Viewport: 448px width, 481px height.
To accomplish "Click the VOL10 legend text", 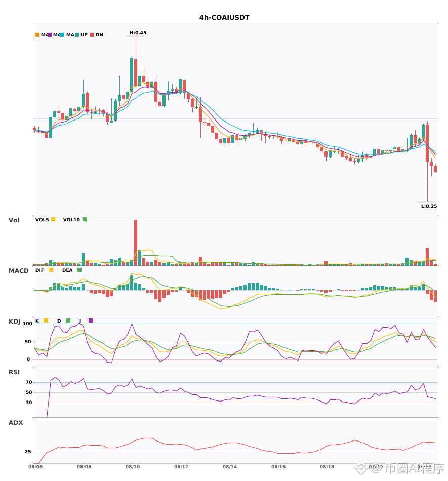I will (x=71, y=220).
